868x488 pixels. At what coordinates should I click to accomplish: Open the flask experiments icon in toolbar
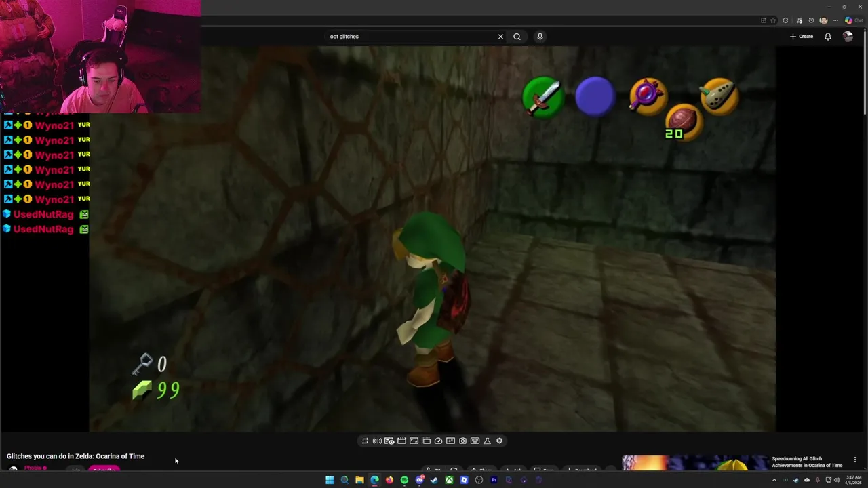tap(487, 441)
